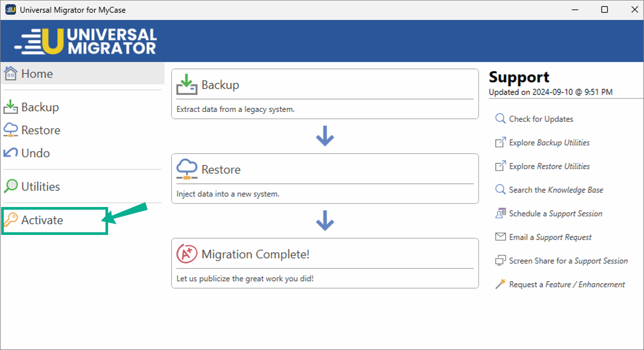Screen dimensions: 644x350
Task: Click the Request Feature wand icon
Action: click(x=500, y=284)
